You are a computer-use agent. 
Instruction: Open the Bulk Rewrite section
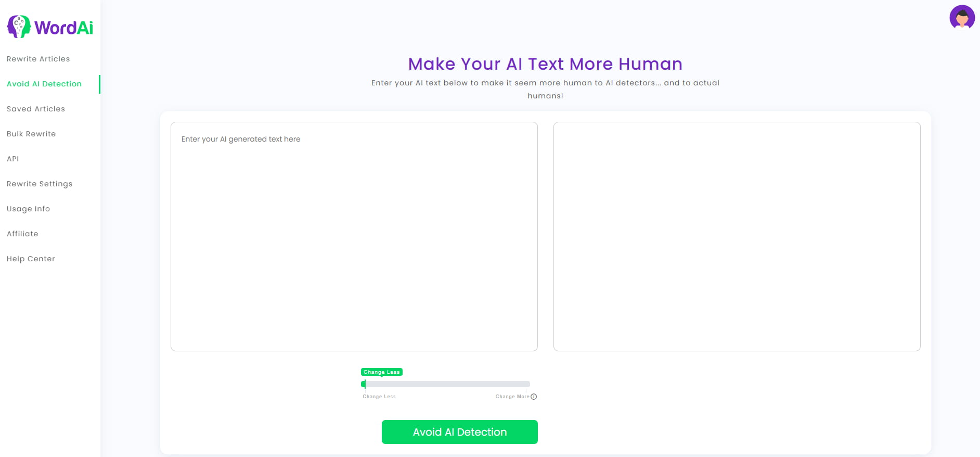pos(31,134)
